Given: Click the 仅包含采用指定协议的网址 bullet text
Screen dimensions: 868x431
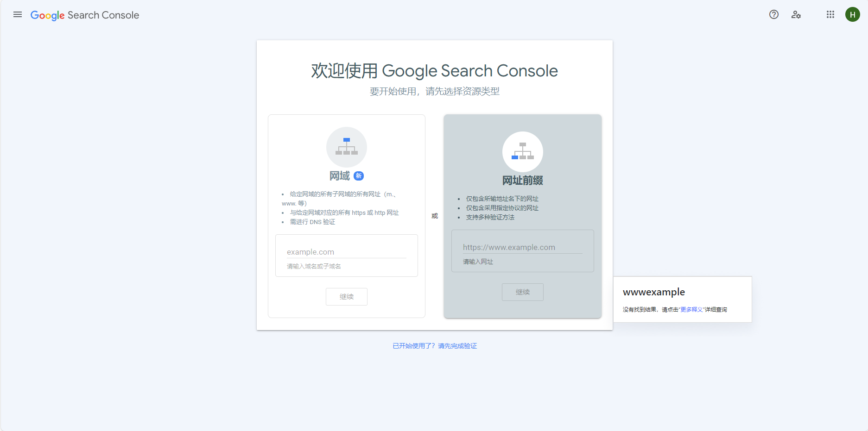Looking at the screenshot, I should (502, 208).
